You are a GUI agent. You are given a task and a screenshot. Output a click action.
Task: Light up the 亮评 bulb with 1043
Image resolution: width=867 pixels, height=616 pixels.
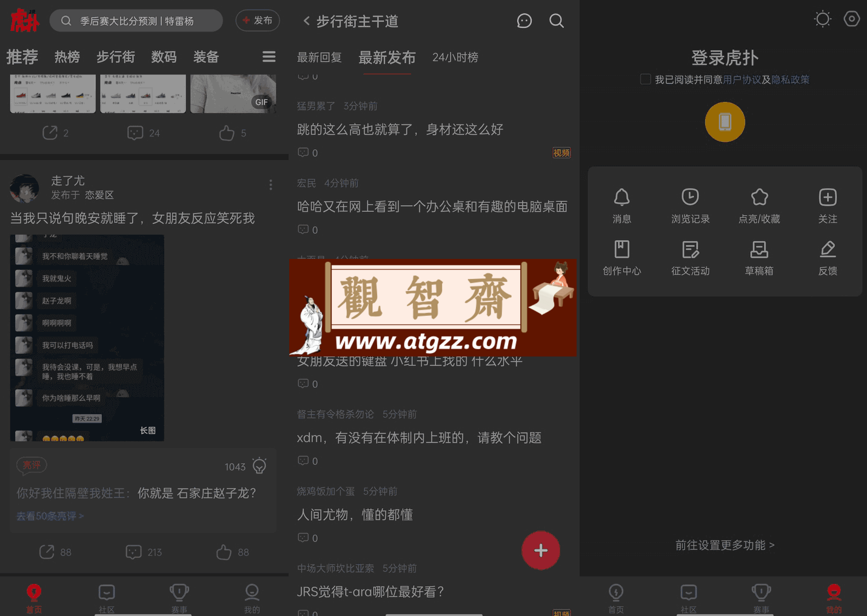(x=259, y=466)
